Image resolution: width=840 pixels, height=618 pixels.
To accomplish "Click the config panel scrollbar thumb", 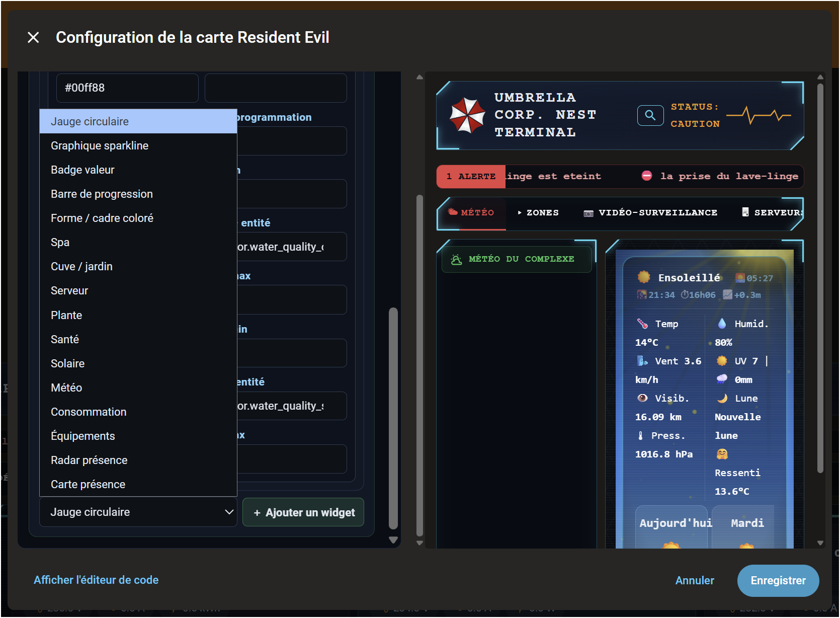I will point(393,418).
